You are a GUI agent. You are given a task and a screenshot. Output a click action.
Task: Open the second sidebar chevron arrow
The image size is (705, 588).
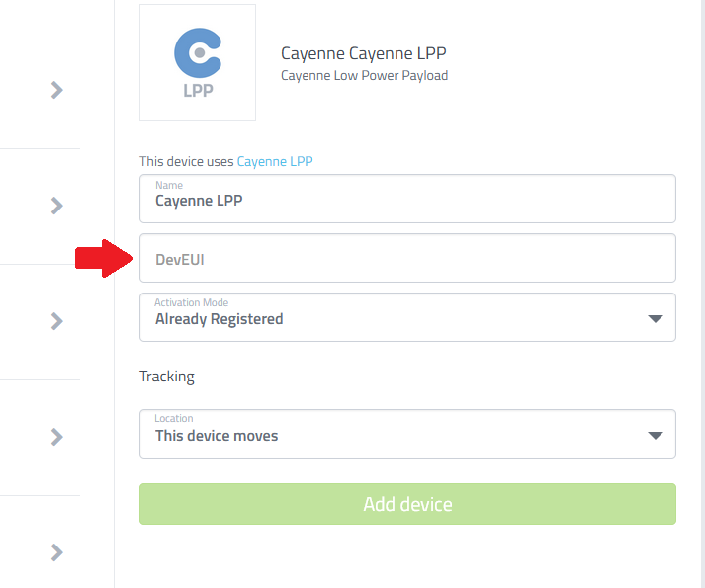[57, 206]
